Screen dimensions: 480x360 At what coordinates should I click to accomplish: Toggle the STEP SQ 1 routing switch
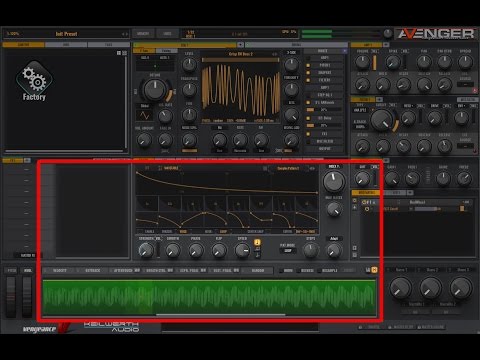(x=308, y=95)
